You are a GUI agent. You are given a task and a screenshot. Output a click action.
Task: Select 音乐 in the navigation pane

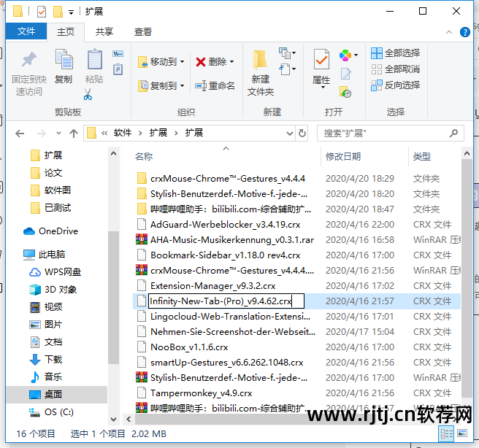click(46, 377)
